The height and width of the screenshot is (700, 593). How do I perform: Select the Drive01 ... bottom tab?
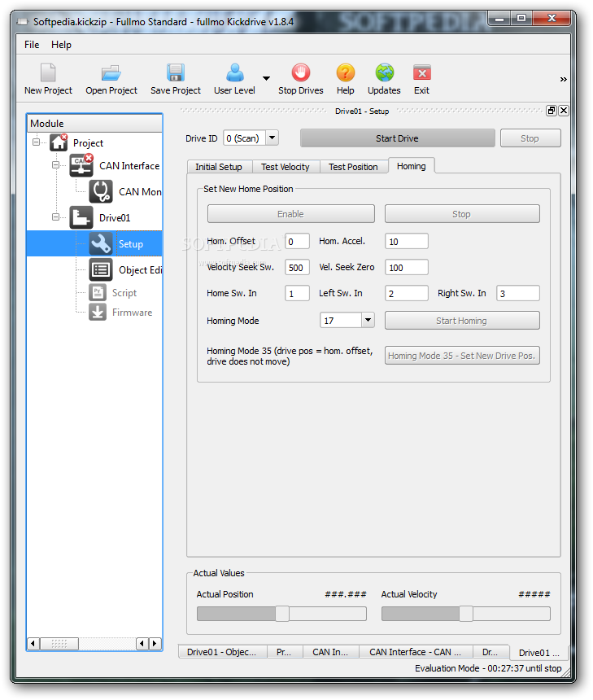(x=539, y=653)
